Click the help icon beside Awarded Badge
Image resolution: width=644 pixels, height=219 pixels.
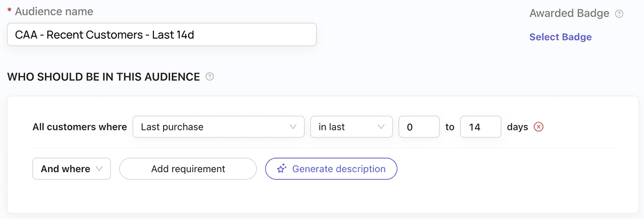click(x=619, y=14)
